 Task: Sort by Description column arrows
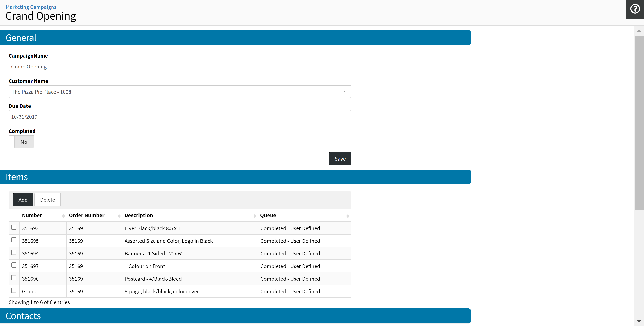pyautogui.click(x=254, y=216)
